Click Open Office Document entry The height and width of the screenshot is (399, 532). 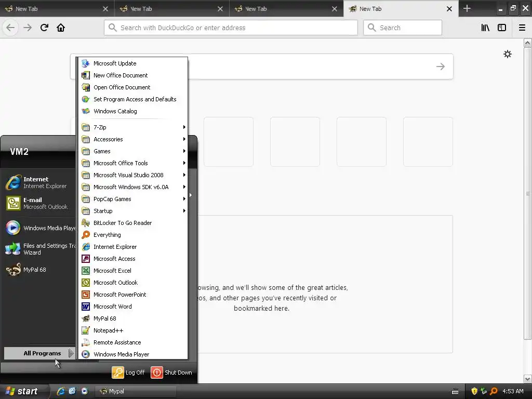pos(133,87)
